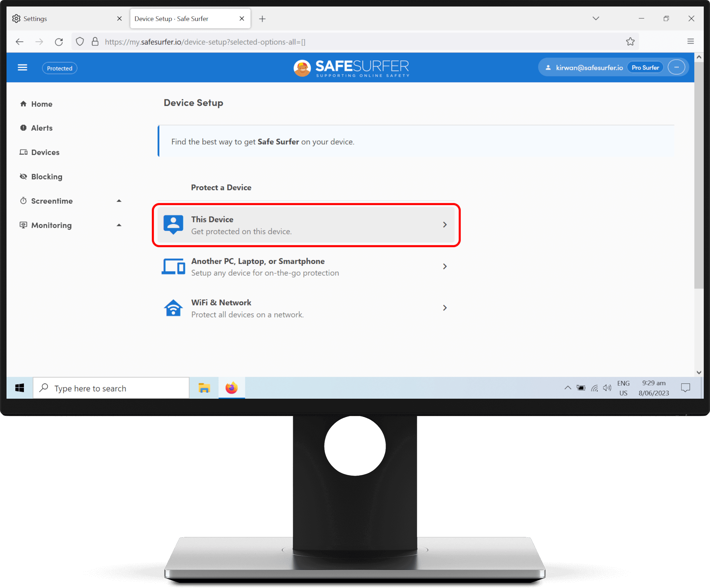Viewport: 710px width, 588px height.
Task: Open the list all tabs dropdown arrow
Action: [x=596, y=19]
